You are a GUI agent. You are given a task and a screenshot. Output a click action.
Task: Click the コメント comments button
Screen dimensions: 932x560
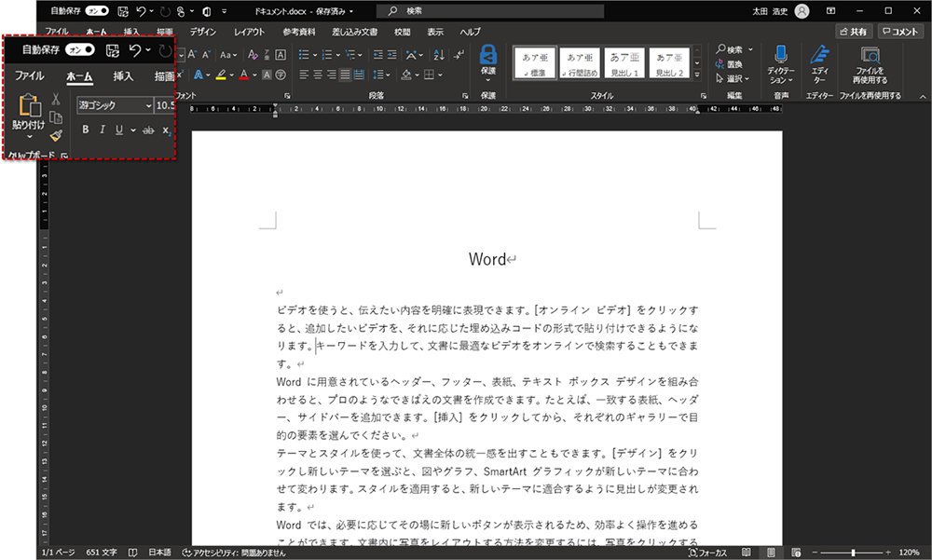pyautogui.click(x=901, y=32)
